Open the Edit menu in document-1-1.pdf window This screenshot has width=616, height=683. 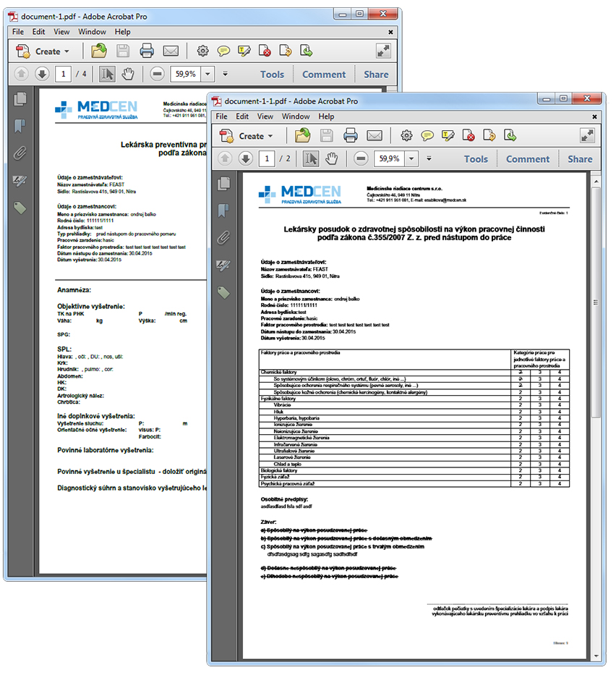click(242, 116)
